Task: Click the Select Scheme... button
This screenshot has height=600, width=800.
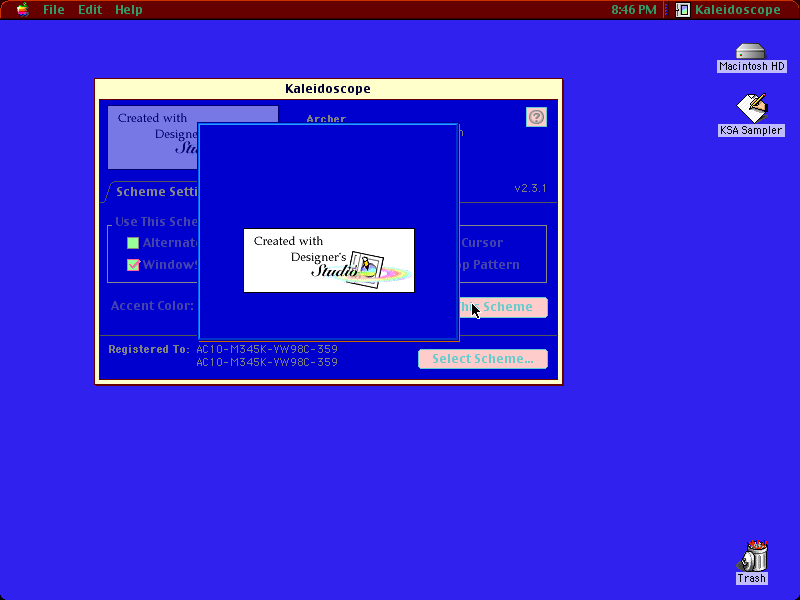Action: [483, 359]
